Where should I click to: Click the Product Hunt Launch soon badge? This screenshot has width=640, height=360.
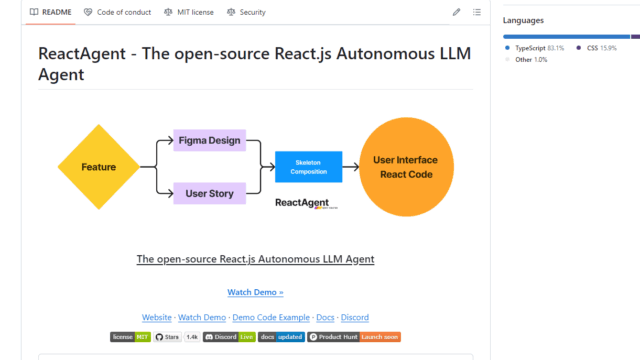point(354,337)
